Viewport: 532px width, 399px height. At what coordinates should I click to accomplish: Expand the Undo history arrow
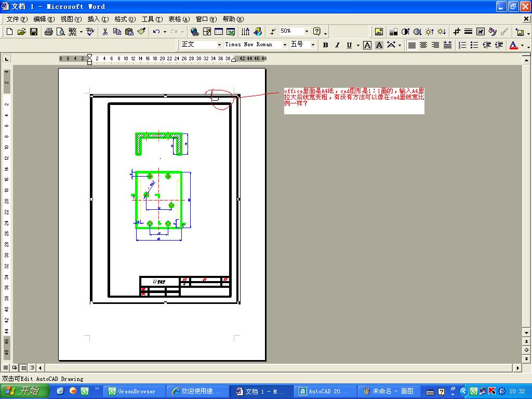tap(165, 32)
